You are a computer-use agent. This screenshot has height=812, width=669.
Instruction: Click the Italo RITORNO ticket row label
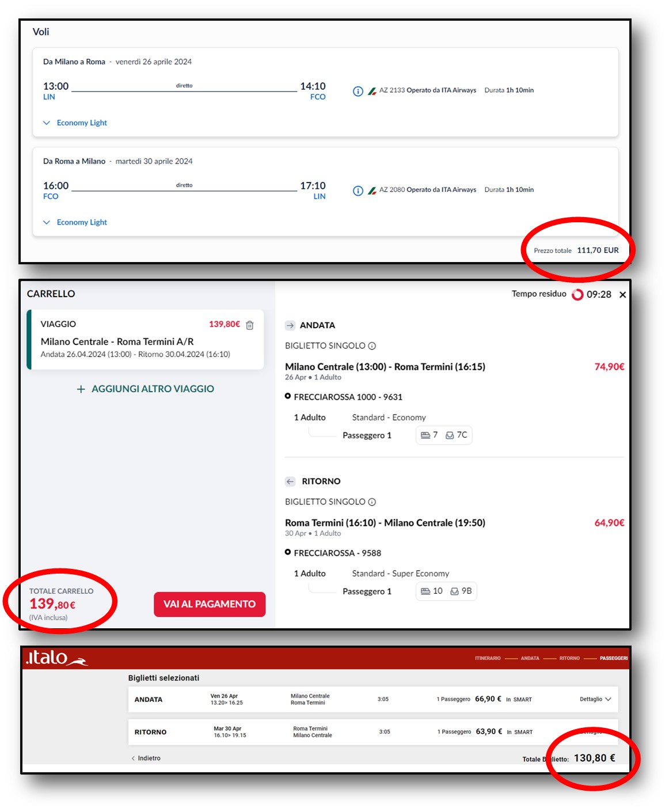[150, 733]
